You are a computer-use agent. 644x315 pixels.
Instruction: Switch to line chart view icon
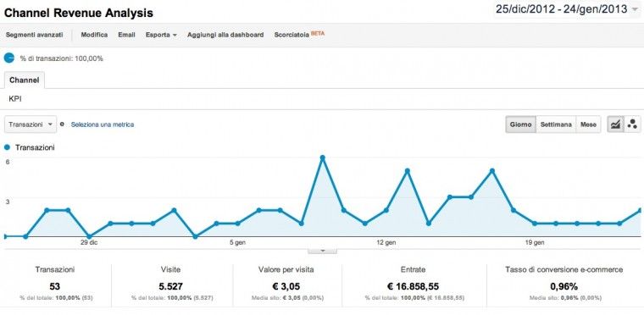click(615, 124)
